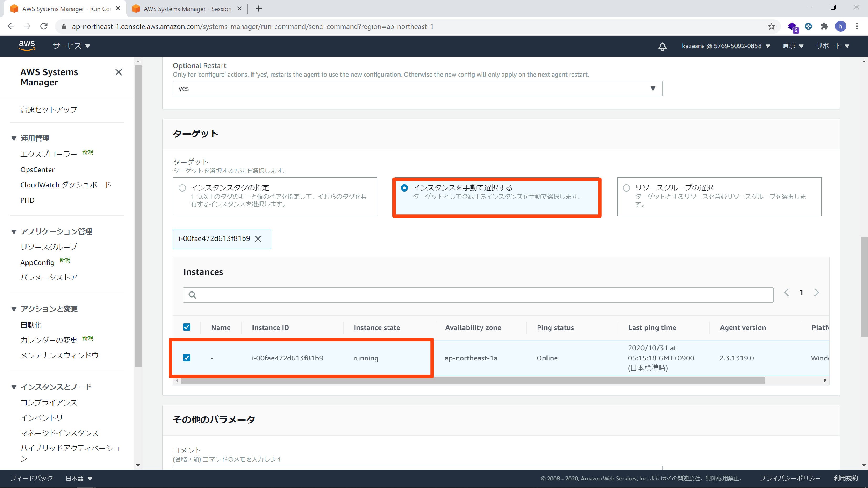Image resolution: width=868 pixels, height=488 pixels.
Task: Sort by Ping status column header
Action: coord(555,328)
